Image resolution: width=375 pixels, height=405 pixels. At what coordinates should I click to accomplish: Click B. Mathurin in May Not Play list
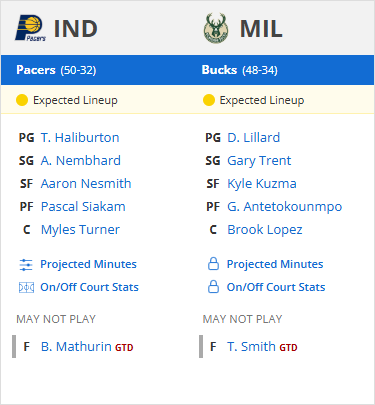(76, 347)
